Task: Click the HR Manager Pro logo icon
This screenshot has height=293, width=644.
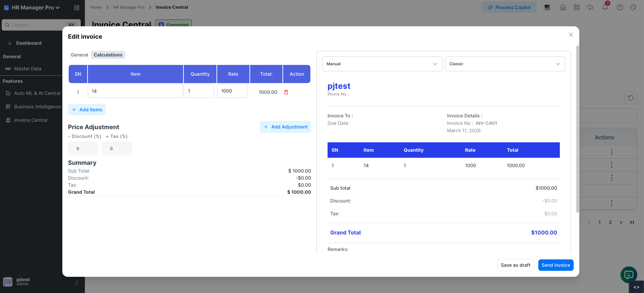Action: coord(6,7)
